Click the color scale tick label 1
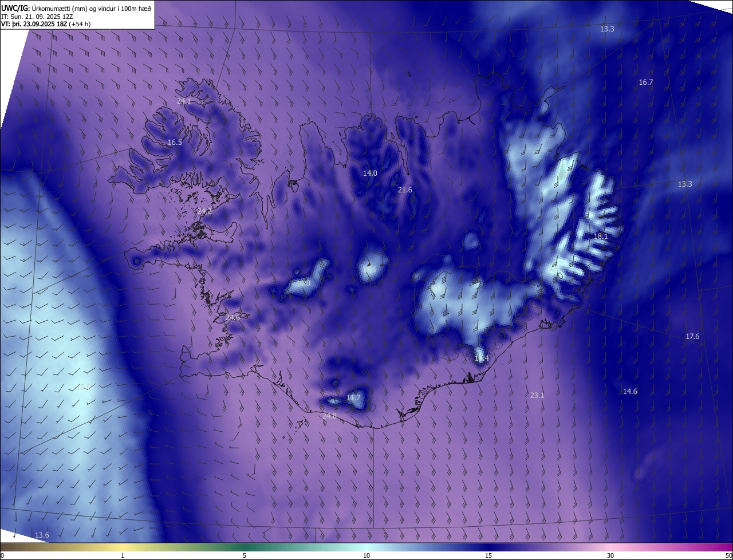Image resolution: width=733 pixels, height=560 pixels. pyautogui.click(x=123, y=555)
